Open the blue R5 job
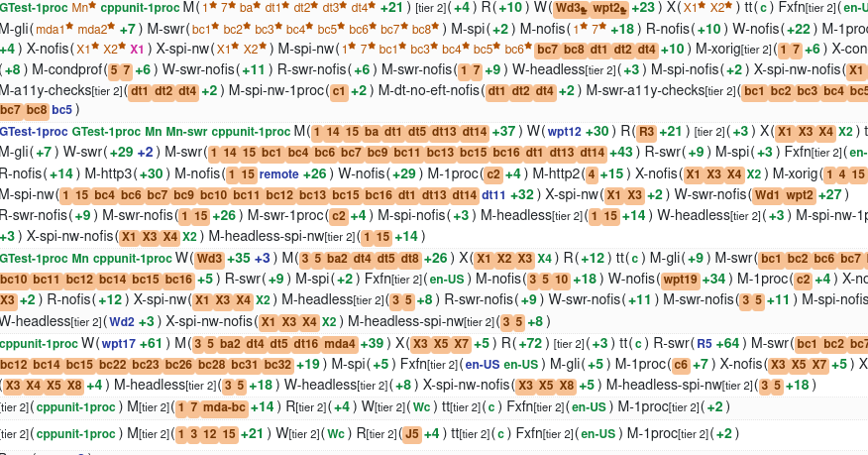Screen dimensions: 868x455 click(x=705, y=344)
